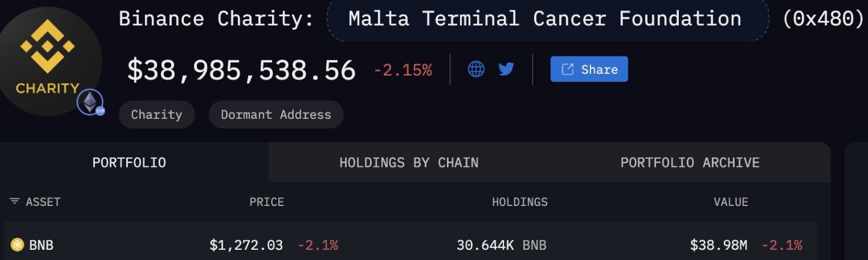Click the BNB asset name
The width and height of the screenshot is (868, 260).
click(41, 245)
